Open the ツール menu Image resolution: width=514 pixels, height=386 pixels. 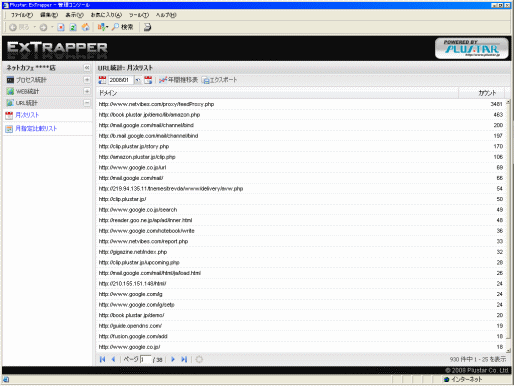(139, 15)
